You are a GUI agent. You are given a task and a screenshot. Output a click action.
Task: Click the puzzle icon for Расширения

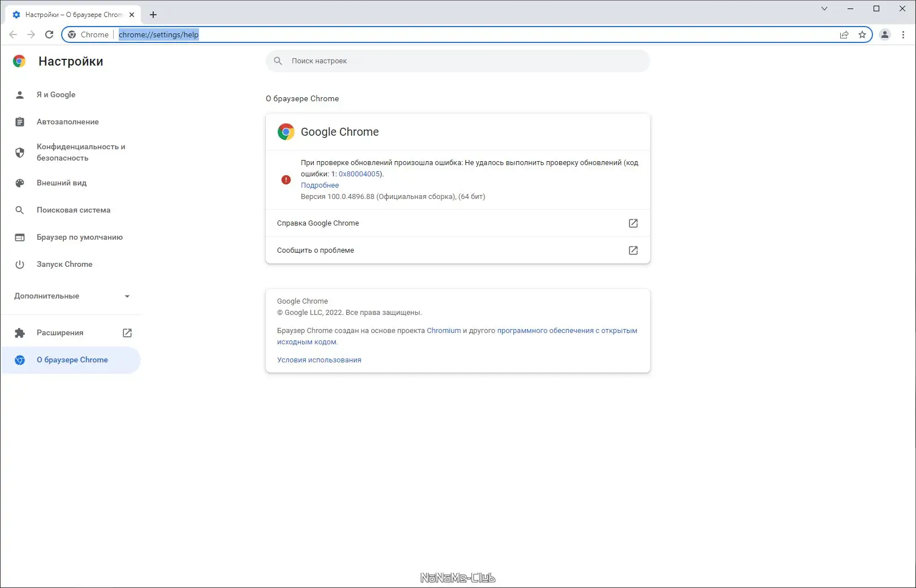[x=20, y=332]
